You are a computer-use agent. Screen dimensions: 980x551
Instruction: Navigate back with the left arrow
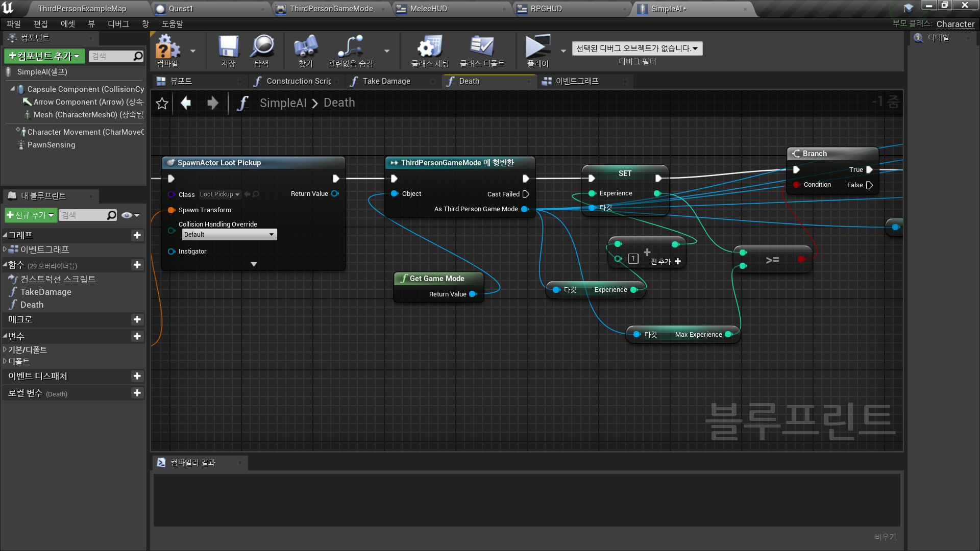(186, 103)
